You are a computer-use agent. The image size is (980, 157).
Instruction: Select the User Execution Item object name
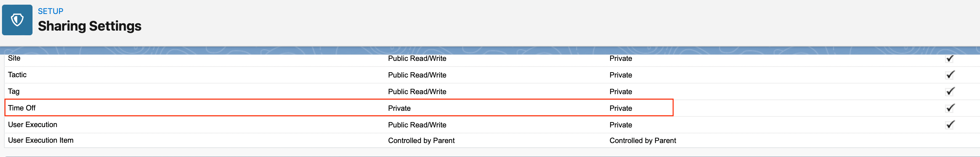pos(41,140)
